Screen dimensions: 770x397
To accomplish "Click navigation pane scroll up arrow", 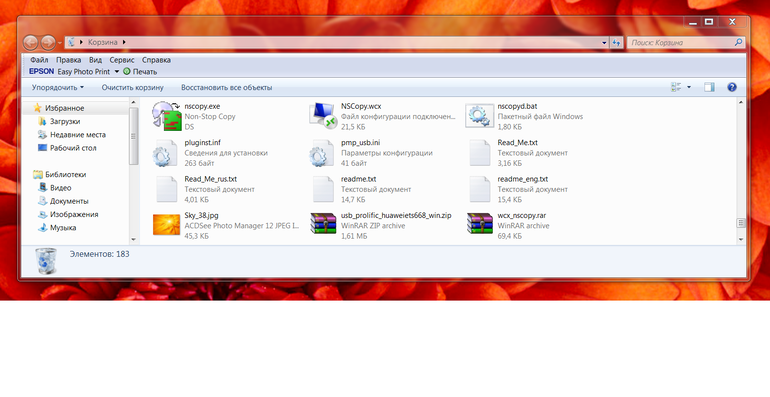I will [134, 102].
